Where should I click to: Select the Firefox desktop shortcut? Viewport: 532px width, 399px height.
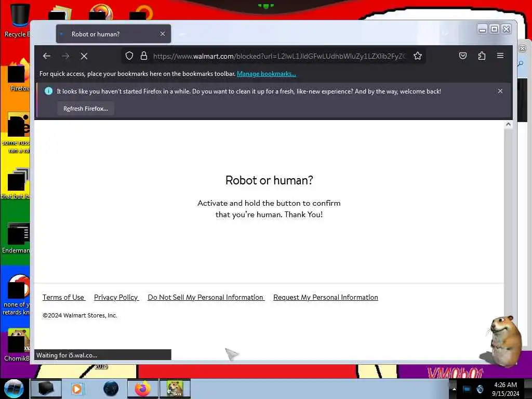(x=19, y=75)
